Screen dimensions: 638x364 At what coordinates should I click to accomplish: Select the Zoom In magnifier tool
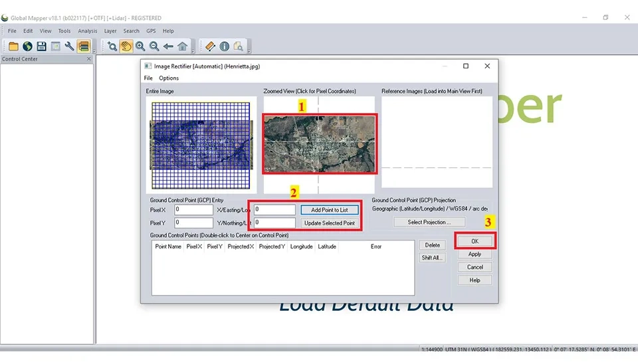click(x=140, y=46)
